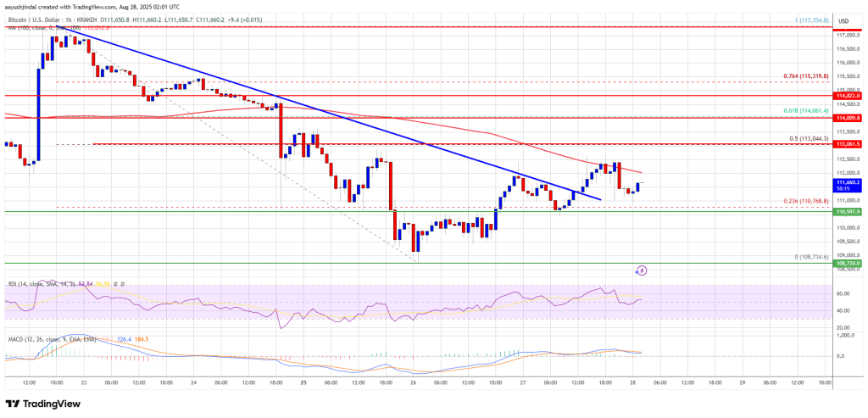Click the red 113,061.5 resistance price label

point(849,144)
